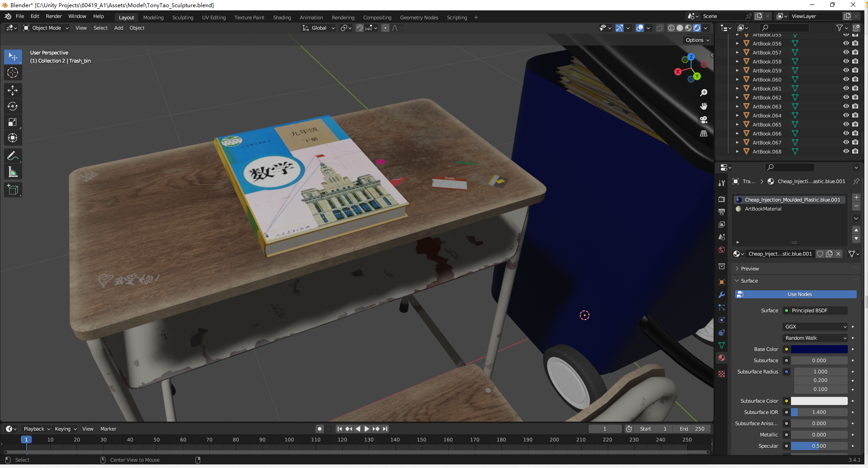Open the GGX distribution dropdown
This screenshot has height=468, width=868.
click(815, 327)
